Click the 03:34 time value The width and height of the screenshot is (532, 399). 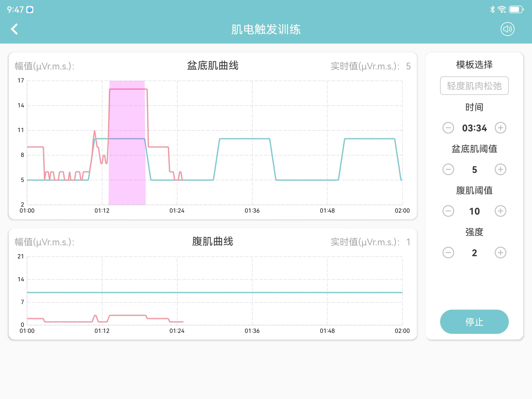point(474,128)
